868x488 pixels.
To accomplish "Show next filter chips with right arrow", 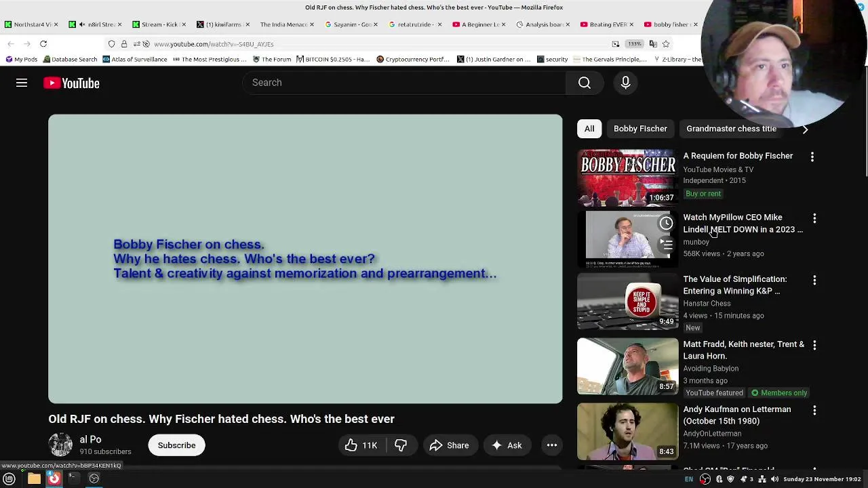I will point(805,129).
